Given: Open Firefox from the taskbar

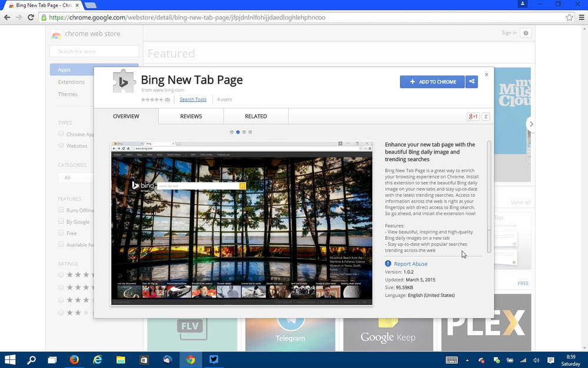Looking at the screenshot, I should (73, 359).
